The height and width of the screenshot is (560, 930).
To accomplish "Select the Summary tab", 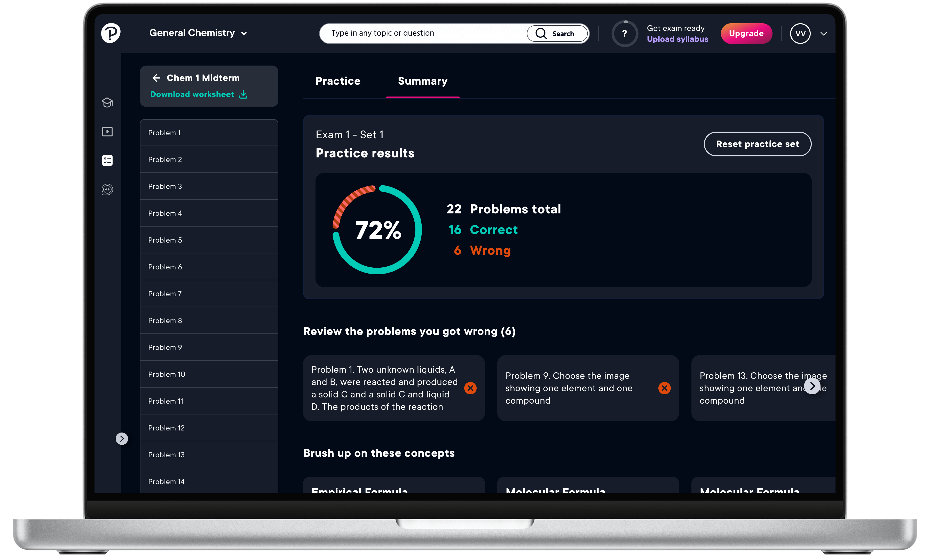I will 422,81.
